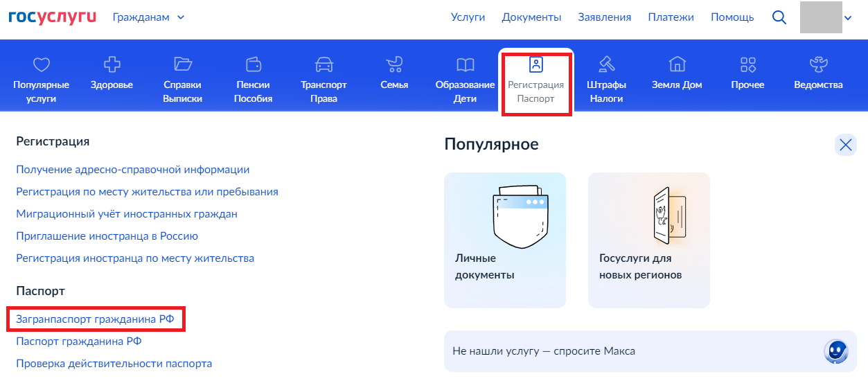Select the Пенсии Пособия wallet icon
The height and width of the screenshot is (381, 868).
[x=254, y=64]
